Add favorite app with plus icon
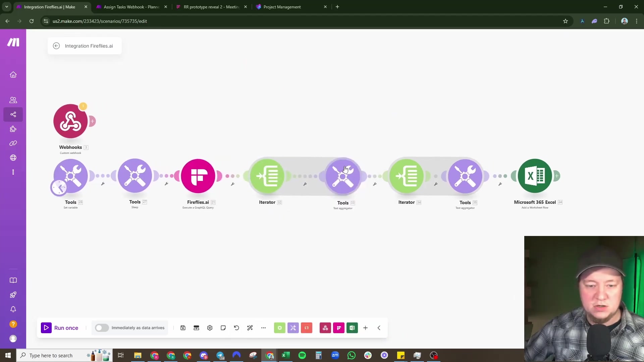Image resolution: width=644 pixels, height=362 pixels. [x=365, y=328]
